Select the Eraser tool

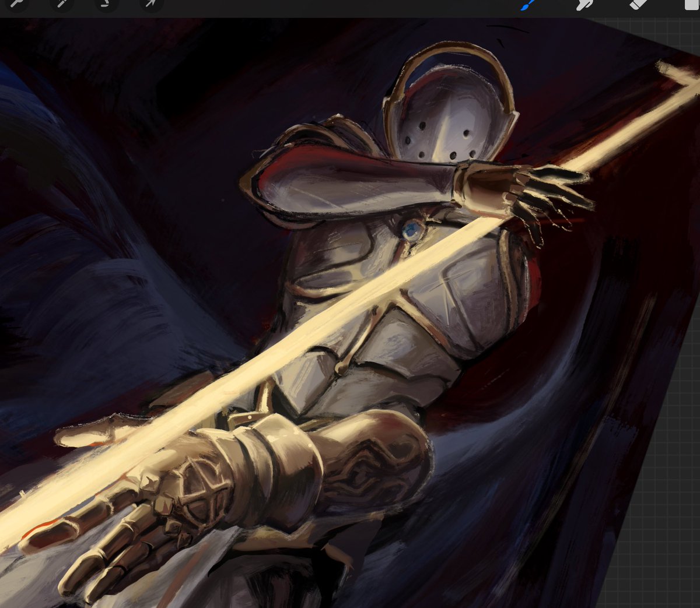point(639,4)
